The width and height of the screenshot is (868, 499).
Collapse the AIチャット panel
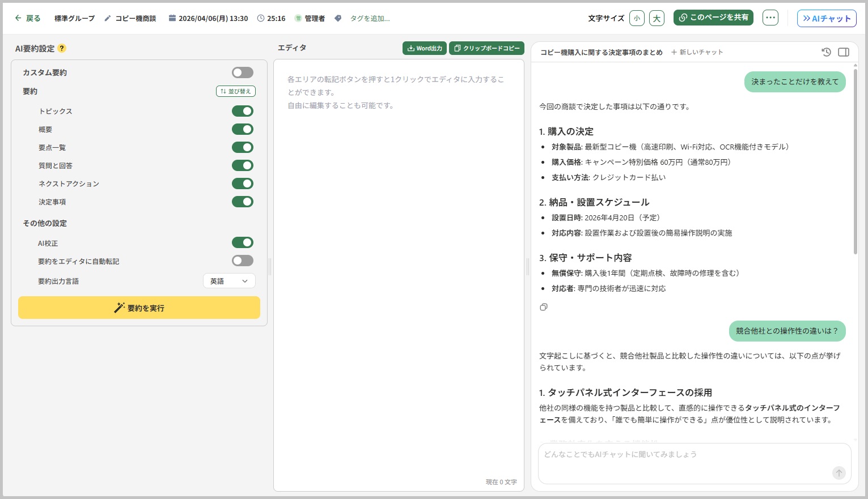pos(827,18)
